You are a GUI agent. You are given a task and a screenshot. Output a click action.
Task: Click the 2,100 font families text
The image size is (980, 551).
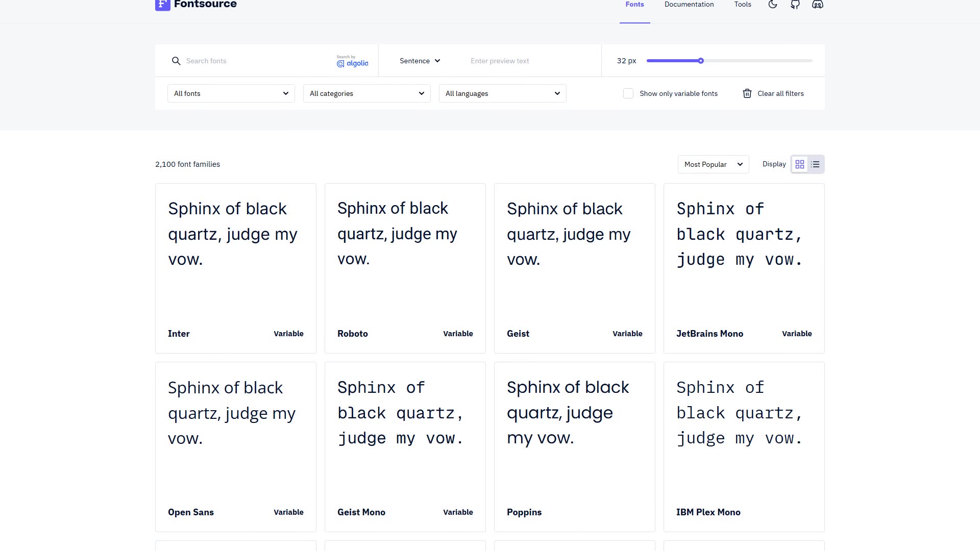point(187,164)
